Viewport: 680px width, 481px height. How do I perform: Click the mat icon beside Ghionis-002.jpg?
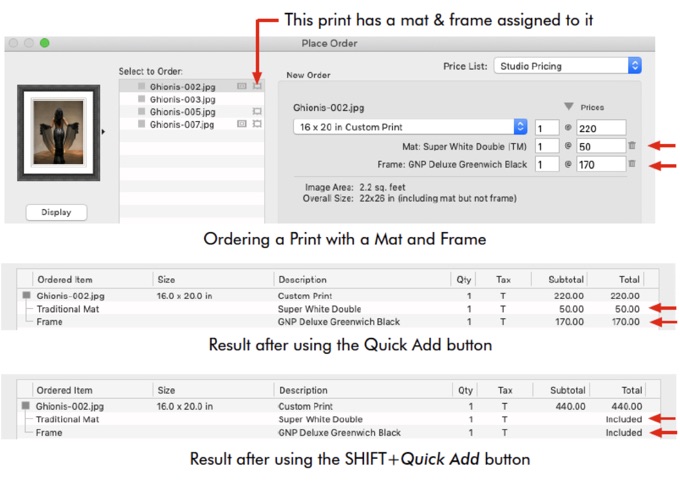tap(242, 87)
